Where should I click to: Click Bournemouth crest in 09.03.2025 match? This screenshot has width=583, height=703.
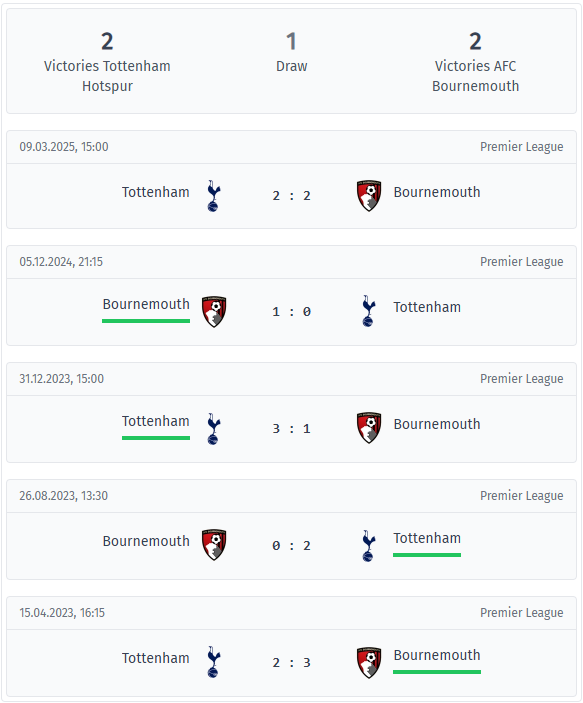pos(369,196)
